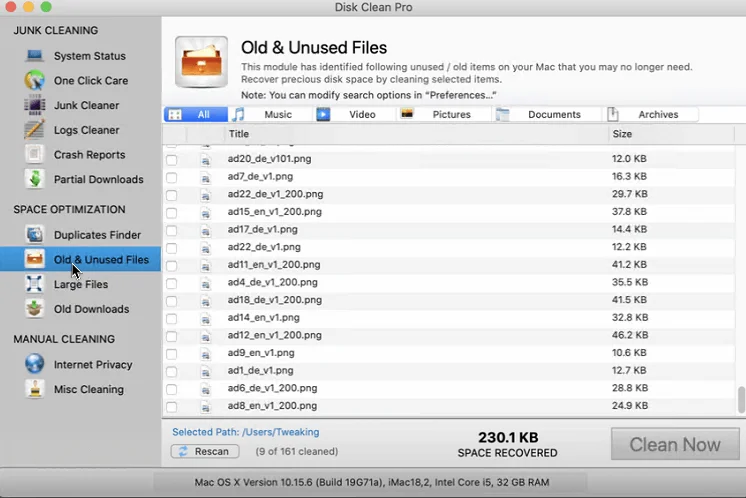Screen dimensions: 746x498
Task: Switch to the Archives tab
Action: click(x=650, y=114)
